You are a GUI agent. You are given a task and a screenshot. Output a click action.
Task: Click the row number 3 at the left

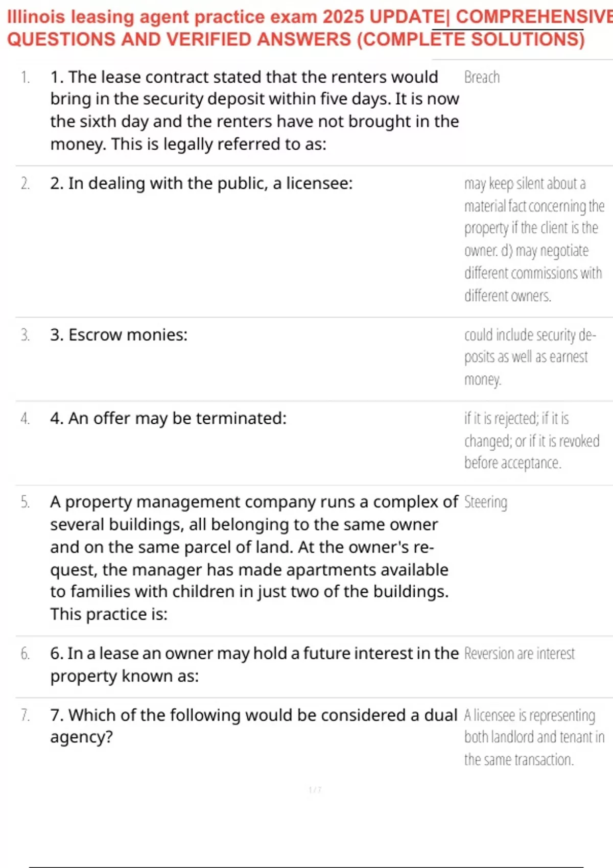pos(25,335)
